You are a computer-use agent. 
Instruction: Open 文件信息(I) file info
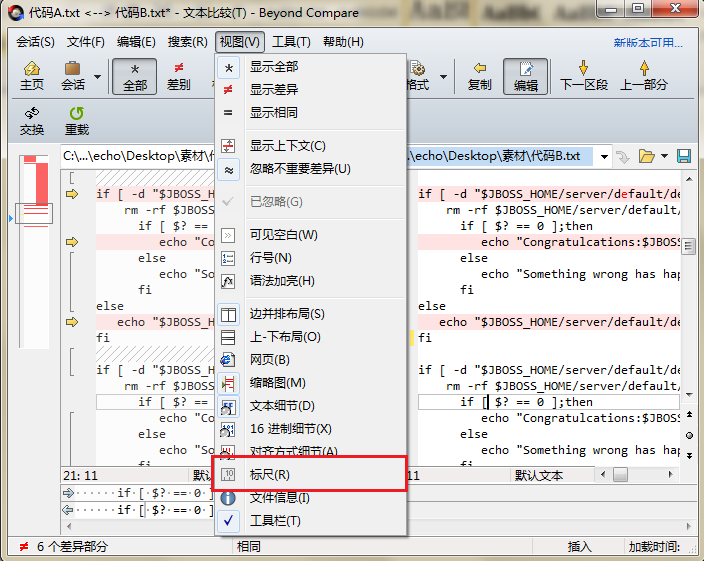pyautogui.click(x=311, y=497)
